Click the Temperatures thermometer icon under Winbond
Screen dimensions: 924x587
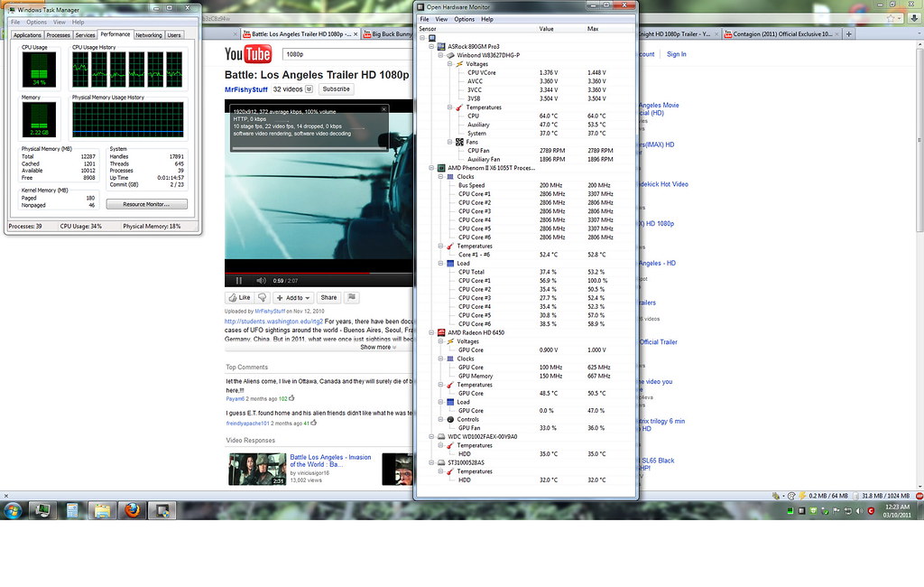(459, 107)
